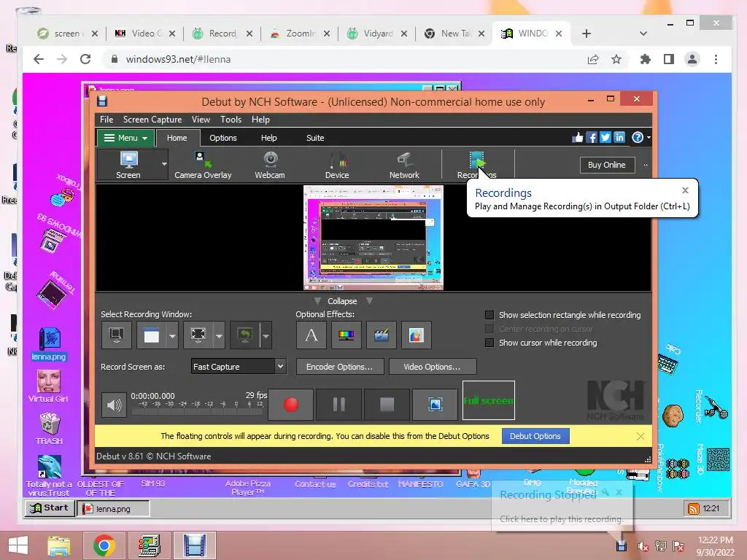Screen dimensions: 747x560
Task: Open File Explorer from the taskbar
Action: [58, 545]
